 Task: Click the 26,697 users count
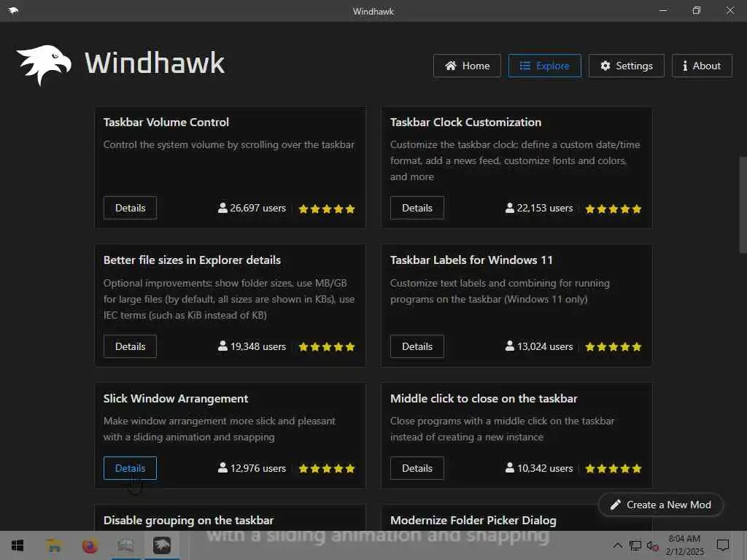click(252, 208)
